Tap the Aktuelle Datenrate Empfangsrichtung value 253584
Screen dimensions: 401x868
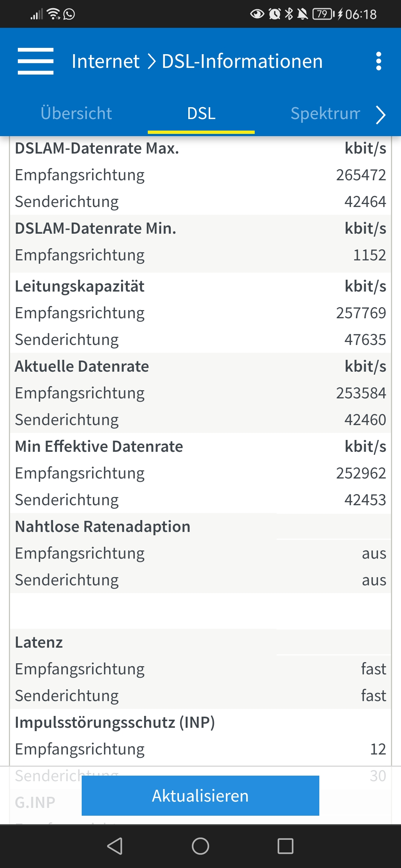361,393
